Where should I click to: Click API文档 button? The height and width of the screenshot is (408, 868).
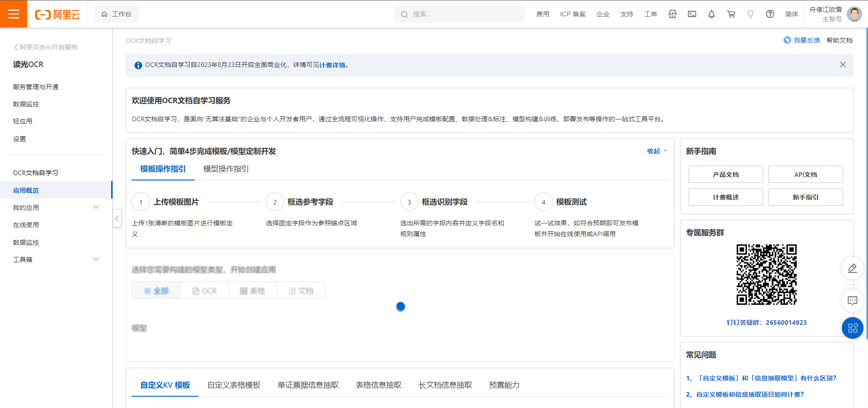[x=806, y=174]
